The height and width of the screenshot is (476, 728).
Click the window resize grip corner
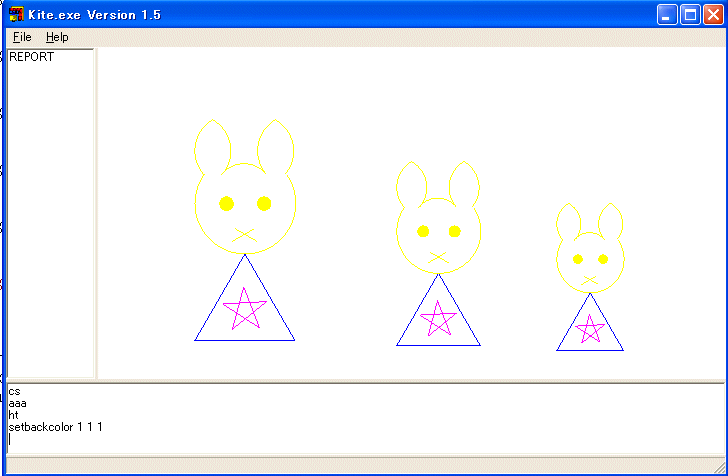tap(719, 467)
